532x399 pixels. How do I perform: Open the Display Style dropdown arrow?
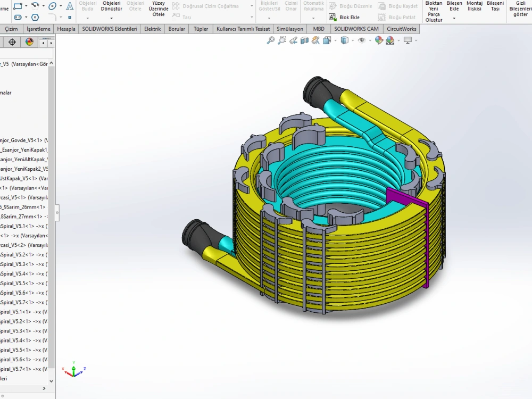[x=352, y=40]
